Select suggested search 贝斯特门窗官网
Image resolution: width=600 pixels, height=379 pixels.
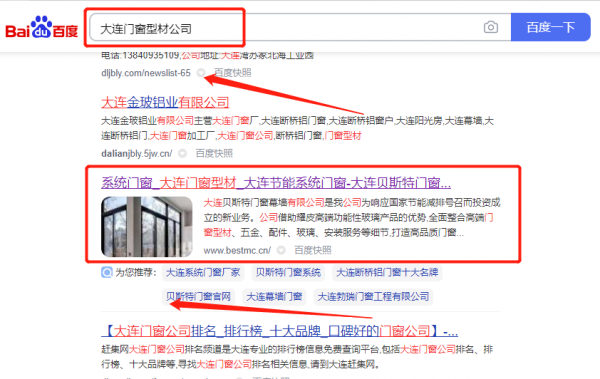tap(198, 296)
